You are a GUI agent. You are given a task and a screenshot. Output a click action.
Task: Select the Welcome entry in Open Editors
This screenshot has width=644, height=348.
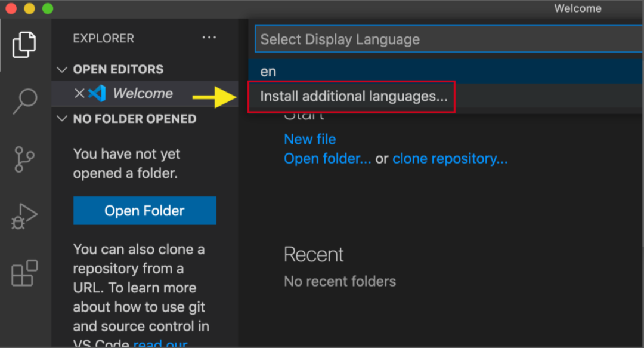pos(144,93)
